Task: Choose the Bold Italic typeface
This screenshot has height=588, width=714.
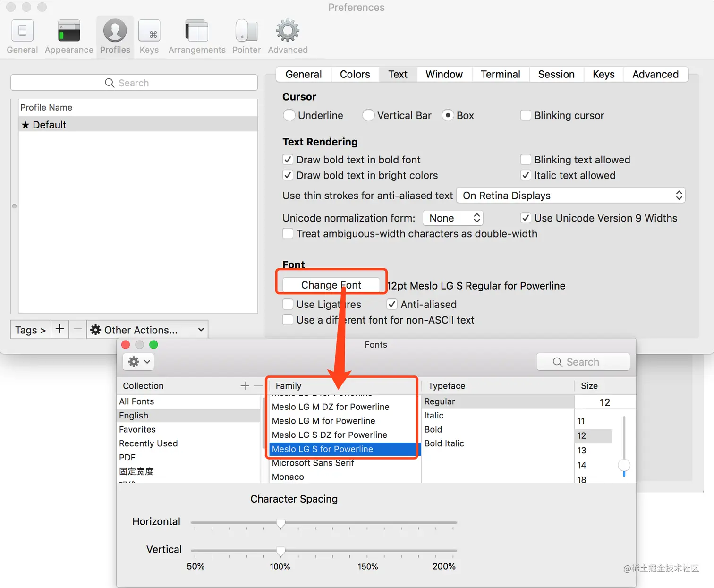Action: (x=498, y=443)
